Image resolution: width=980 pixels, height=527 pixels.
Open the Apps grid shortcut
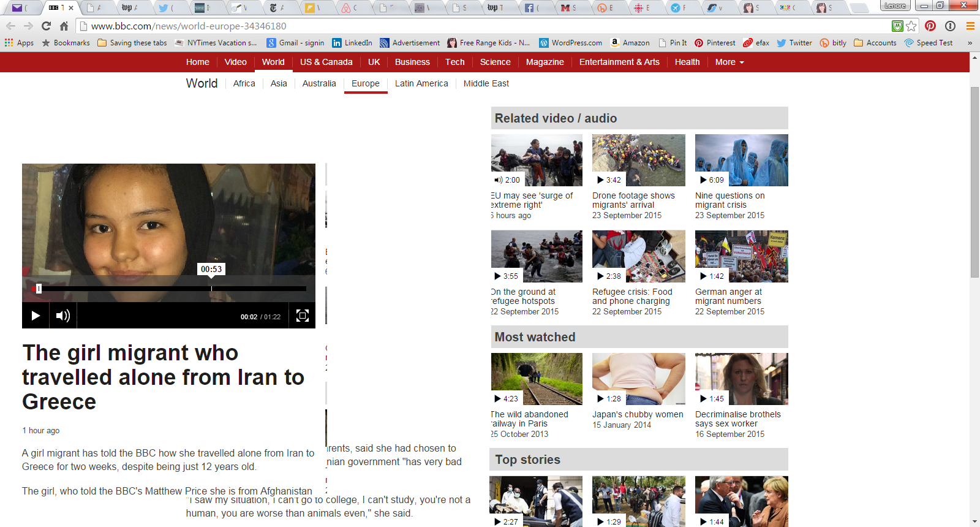click(x=19, y=43)
